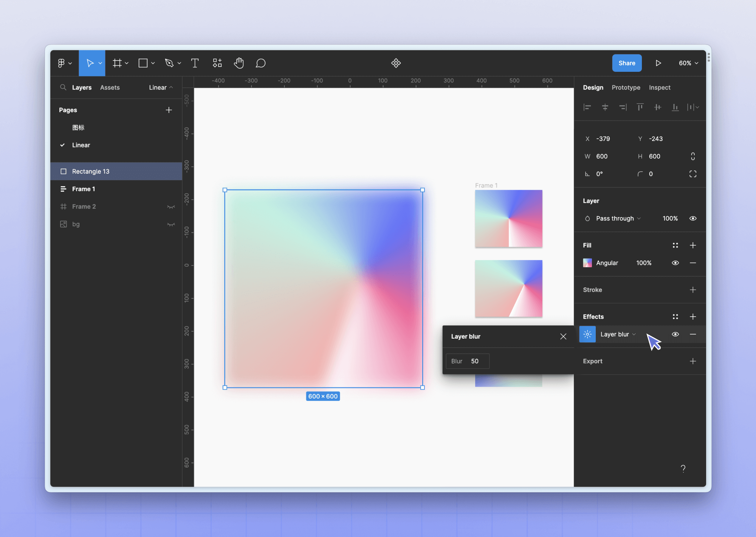Select the Hand tool in toolbar
Image resolution: width=756 pixels, height=537 pixels.
tap(239, 63)
